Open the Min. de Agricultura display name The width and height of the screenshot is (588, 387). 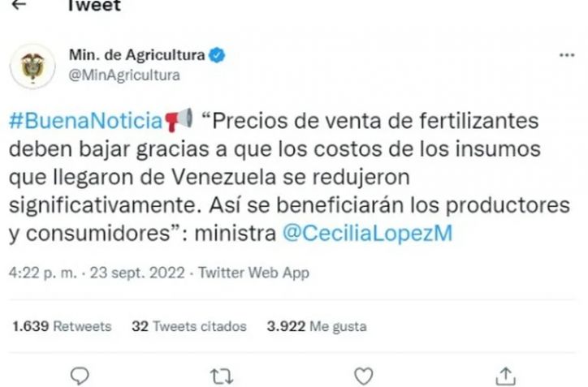click(x=137, y=55)
